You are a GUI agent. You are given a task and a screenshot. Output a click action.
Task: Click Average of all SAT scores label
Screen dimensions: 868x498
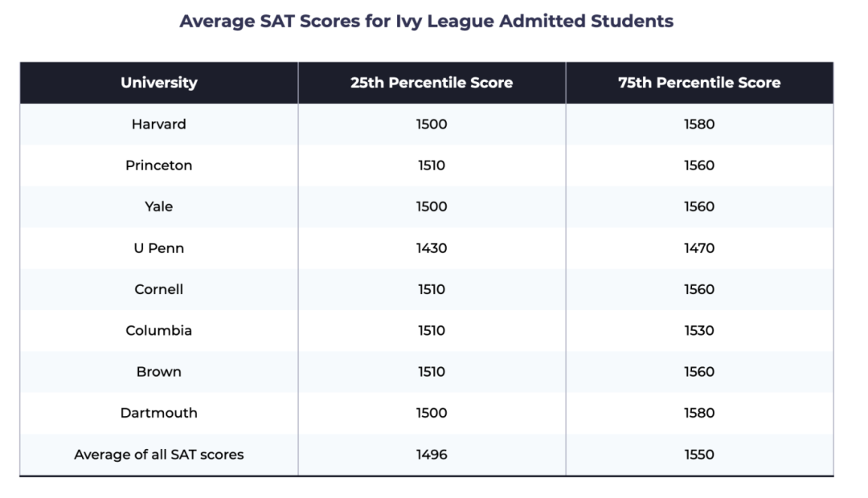(158, 455)
